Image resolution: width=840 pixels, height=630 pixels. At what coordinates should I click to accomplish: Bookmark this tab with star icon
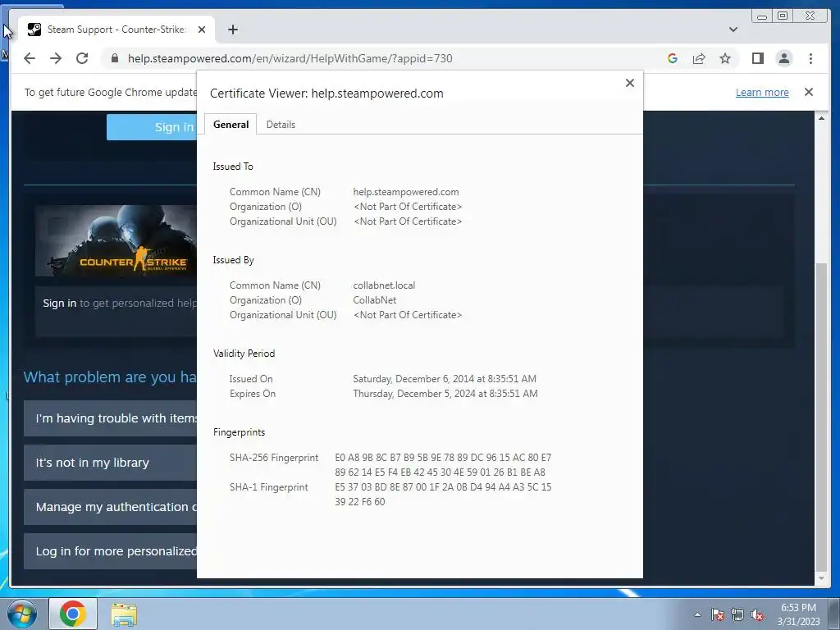[725, 58]
